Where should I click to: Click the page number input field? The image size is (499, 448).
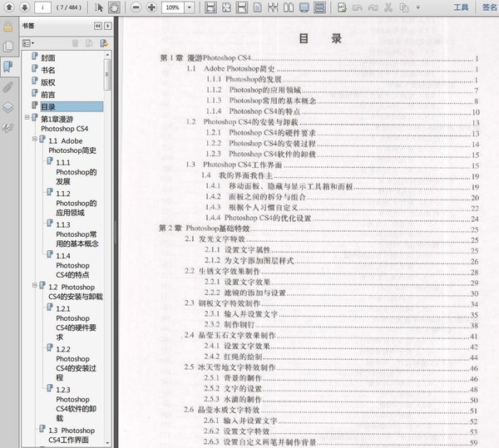click(42, 7)
